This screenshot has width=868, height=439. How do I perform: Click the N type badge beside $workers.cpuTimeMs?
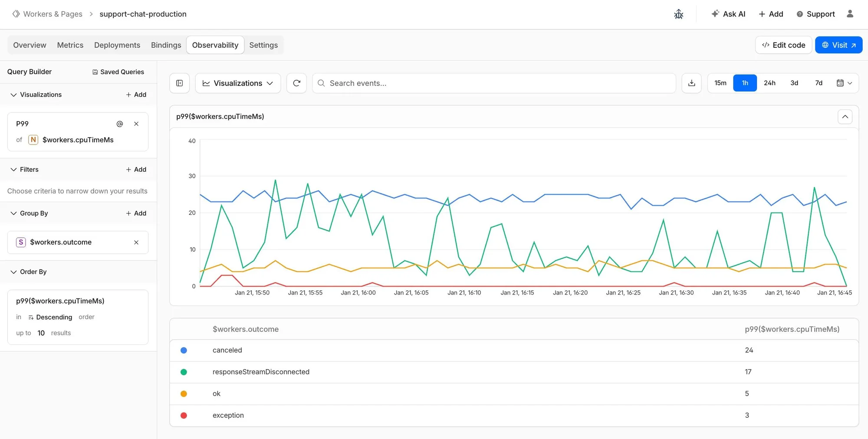[33, 140]
